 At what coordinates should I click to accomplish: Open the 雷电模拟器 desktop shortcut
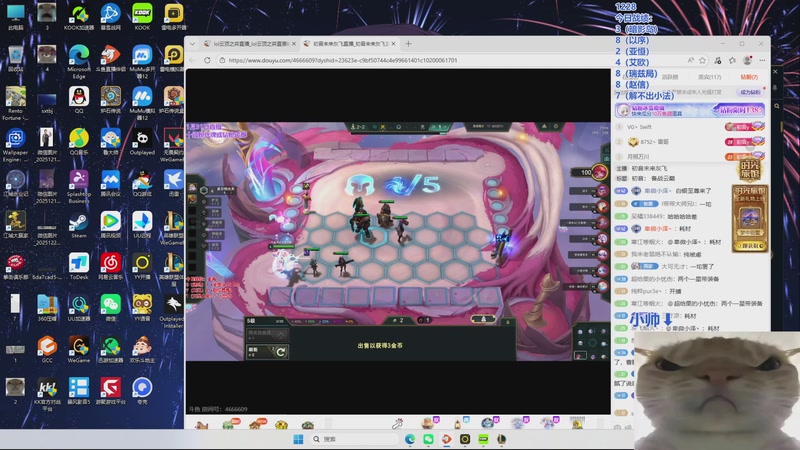pyautogui.click(x=173, y=60)
